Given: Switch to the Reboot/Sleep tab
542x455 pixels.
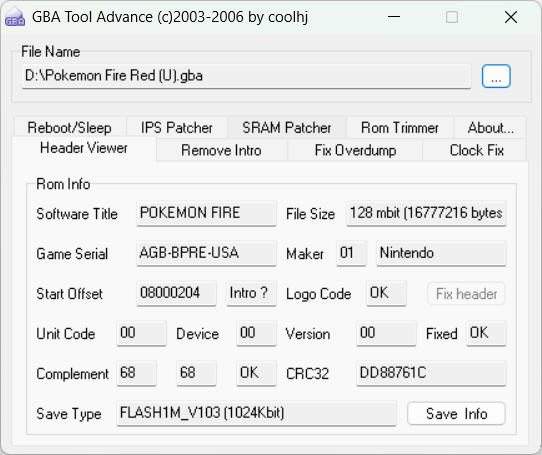Looking at the screenshot, I should point(69,128).
